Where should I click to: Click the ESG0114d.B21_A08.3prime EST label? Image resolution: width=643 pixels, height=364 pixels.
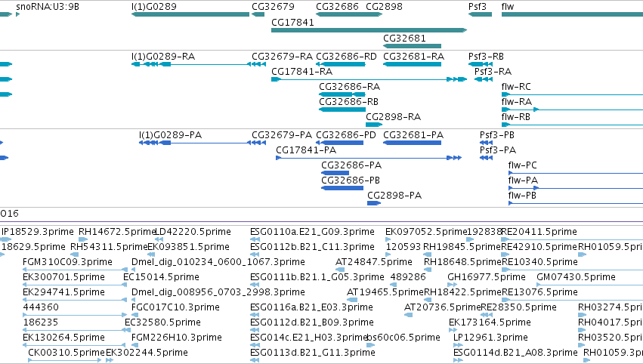pyautogui.click(x=515, y=353)
